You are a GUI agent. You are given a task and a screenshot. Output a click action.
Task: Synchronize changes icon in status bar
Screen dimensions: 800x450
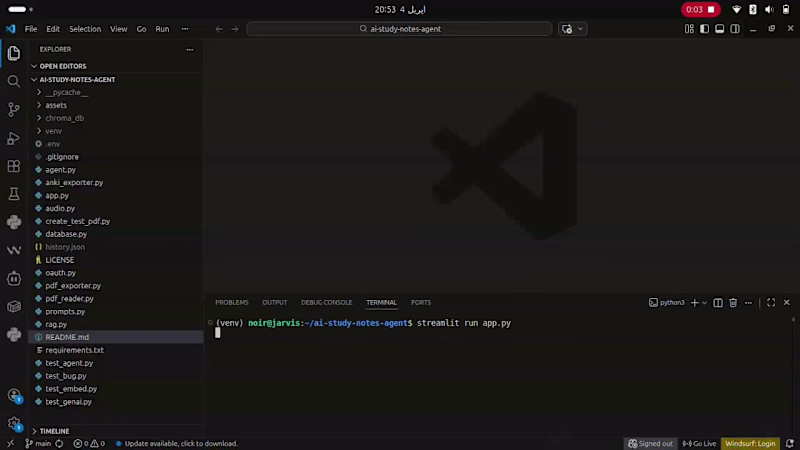tap(59, 443)
